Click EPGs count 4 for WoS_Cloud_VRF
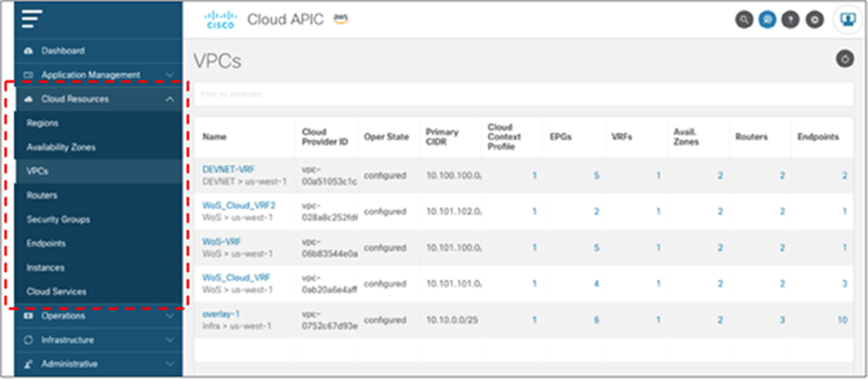The image size is (868, 379). 596,284
